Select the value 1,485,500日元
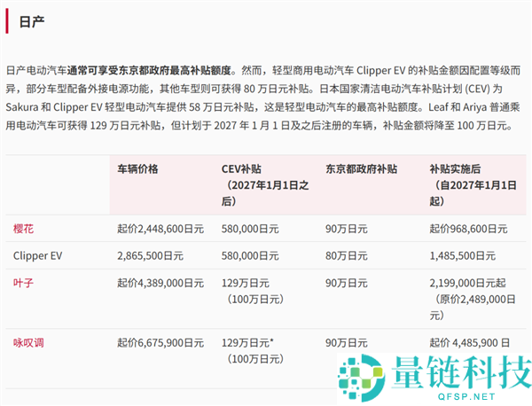This screenshot has height=406, width=532. (x=463, y=255)
